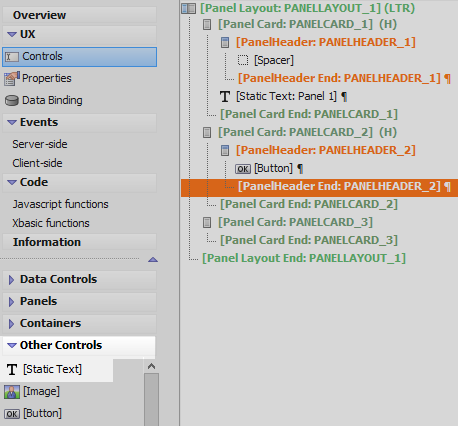This screenshot has width=458, height=426.
Task: Open Javascript functions under Code
Action: click(60, 204)
